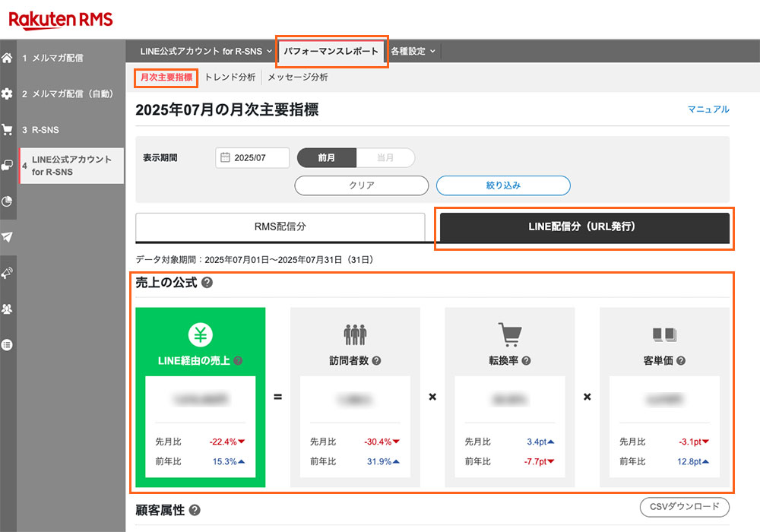Show the 転換率 help tooltip icon
The height and width of the screenshot is (532, 760).
527,360
